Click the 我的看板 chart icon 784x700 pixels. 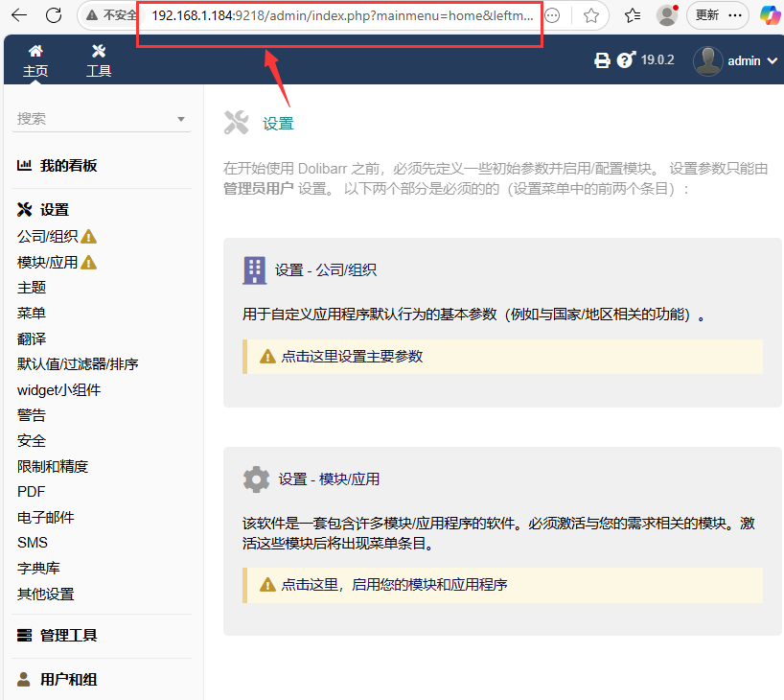coord(24,165)
